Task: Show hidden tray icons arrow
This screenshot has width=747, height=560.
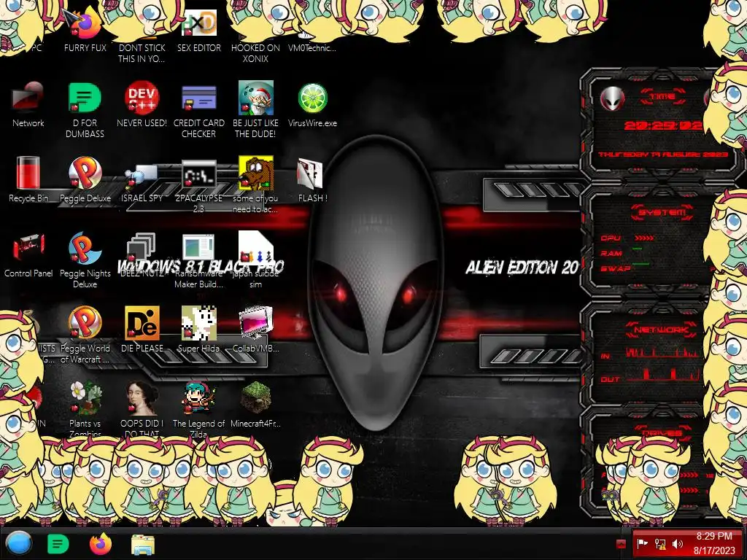Action: click(x=621, y=544)
